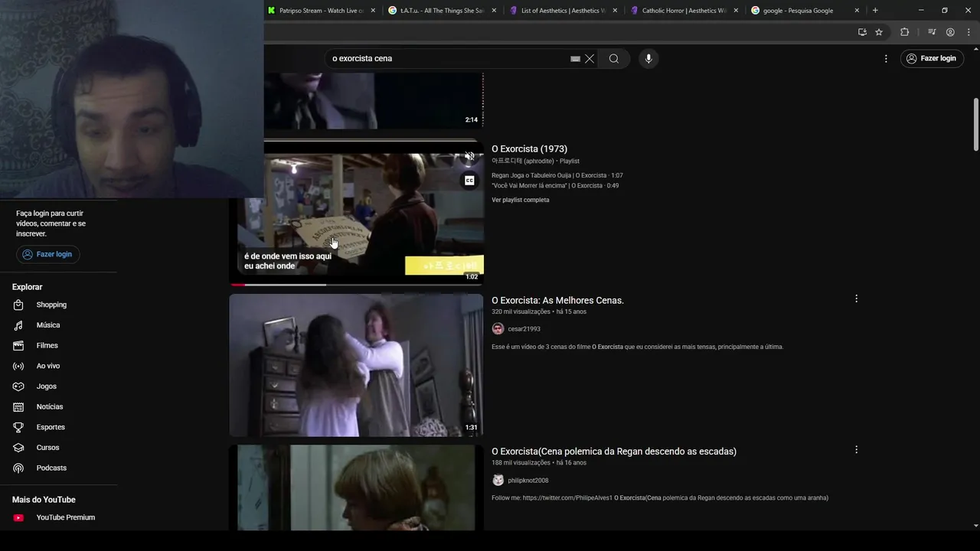Click the install app icon in the address bar
The image size is (980, 551).
[x=862, y=32]
